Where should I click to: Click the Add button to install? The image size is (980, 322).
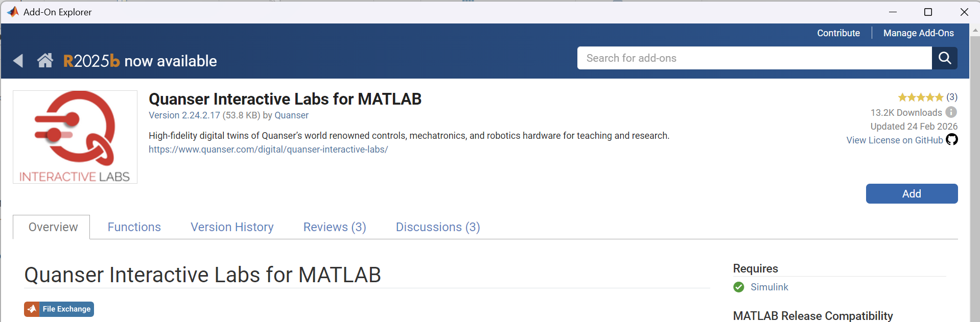[x=912, y=193]
